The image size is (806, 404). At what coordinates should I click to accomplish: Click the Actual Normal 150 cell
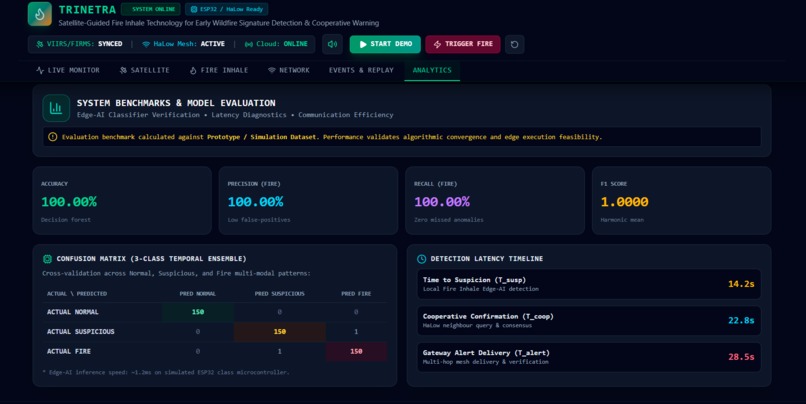(198, 312)
